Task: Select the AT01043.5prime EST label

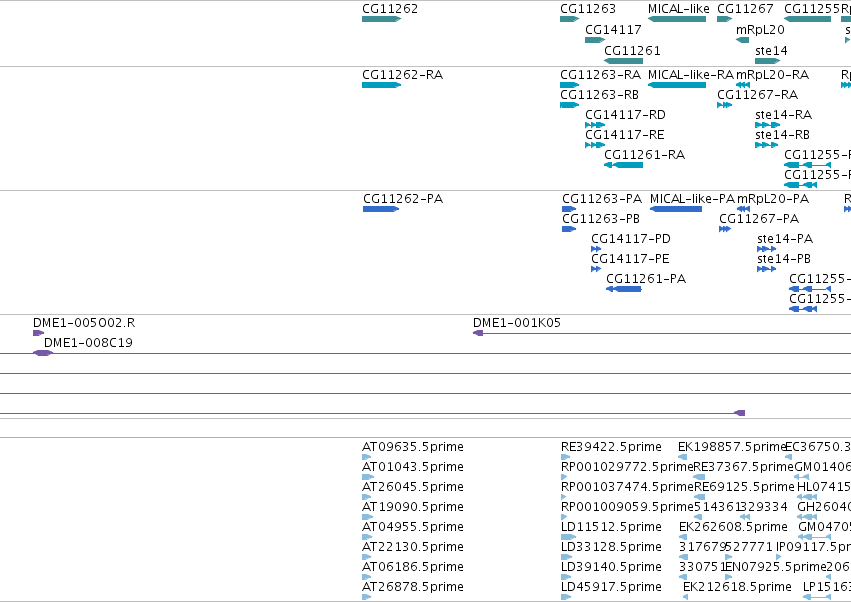Action: (x=413, y=467)
